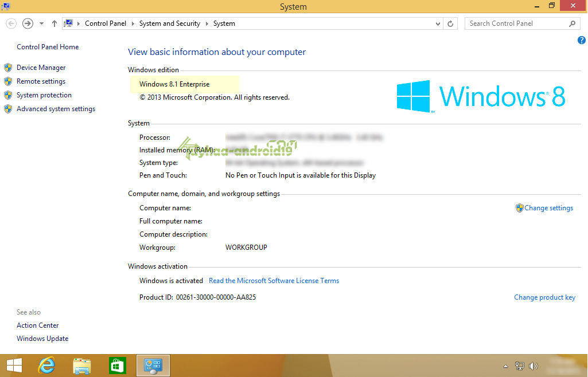Go back with the Back arrow
The image size is (588, 377).
pos(11,23)
